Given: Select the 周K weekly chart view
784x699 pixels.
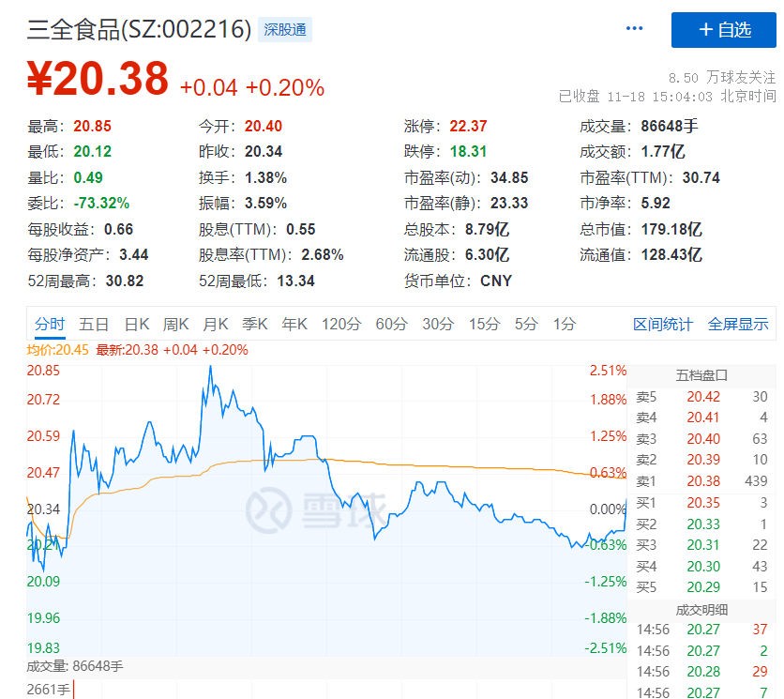Looking at the screenshot, I should 178,323.
